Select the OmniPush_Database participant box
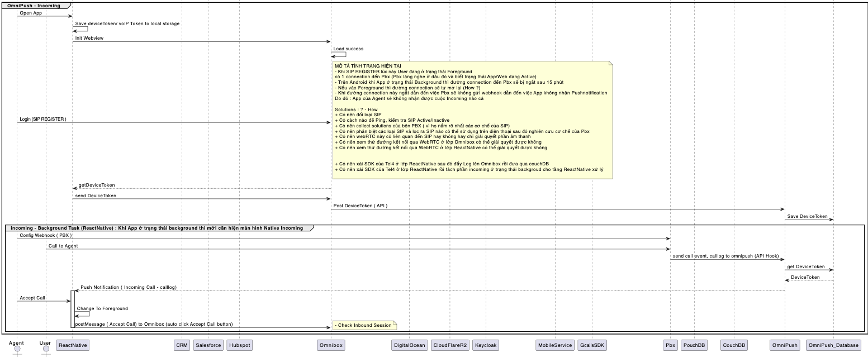The height and width of the screenshot is (357, 868). 833,345
